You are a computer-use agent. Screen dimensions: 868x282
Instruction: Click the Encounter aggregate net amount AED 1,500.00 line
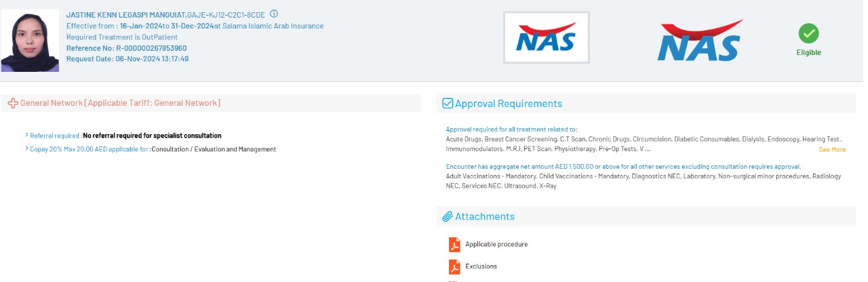pyautogui.click(x=623, y=167)
